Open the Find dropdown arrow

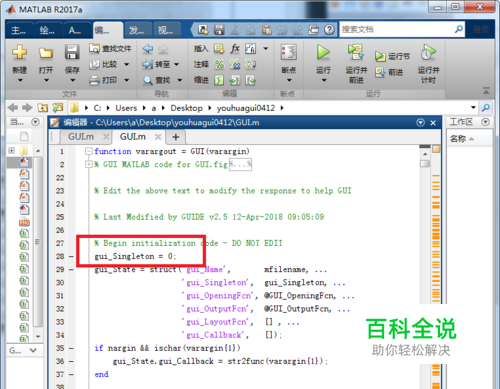(x=180, y=80)
